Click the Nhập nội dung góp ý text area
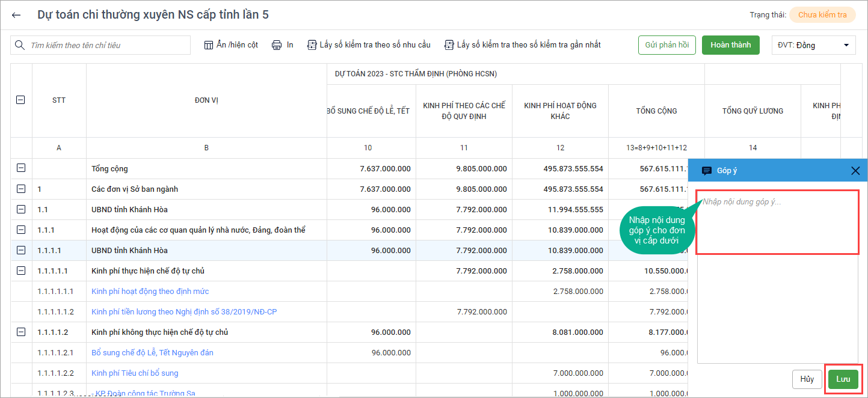Viewport: 868px width, 398px height. 777,222
